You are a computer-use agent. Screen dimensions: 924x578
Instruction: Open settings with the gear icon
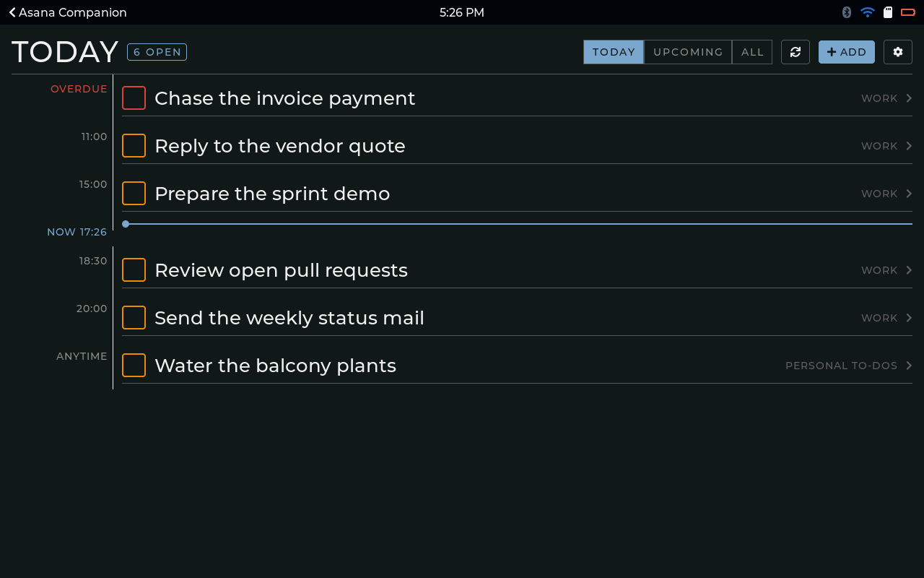(x=898, y=52)
